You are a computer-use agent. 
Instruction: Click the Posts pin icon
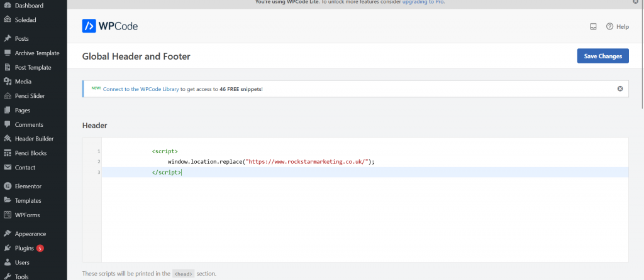[x=8, y=39]
